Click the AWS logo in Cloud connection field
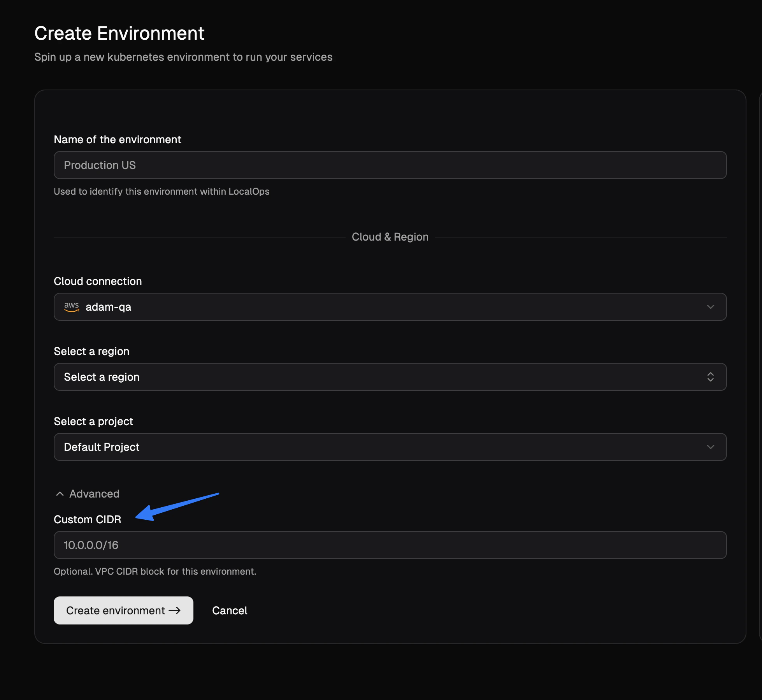Image resolution: width=762 pixels, height=700 pixels. (72, 307)
